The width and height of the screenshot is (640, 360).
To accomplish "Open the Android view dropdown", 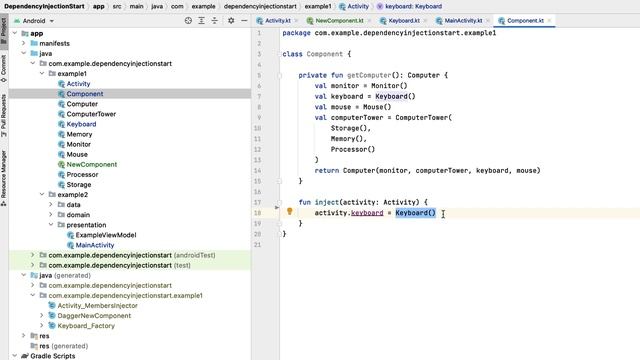I will (34, 21).
